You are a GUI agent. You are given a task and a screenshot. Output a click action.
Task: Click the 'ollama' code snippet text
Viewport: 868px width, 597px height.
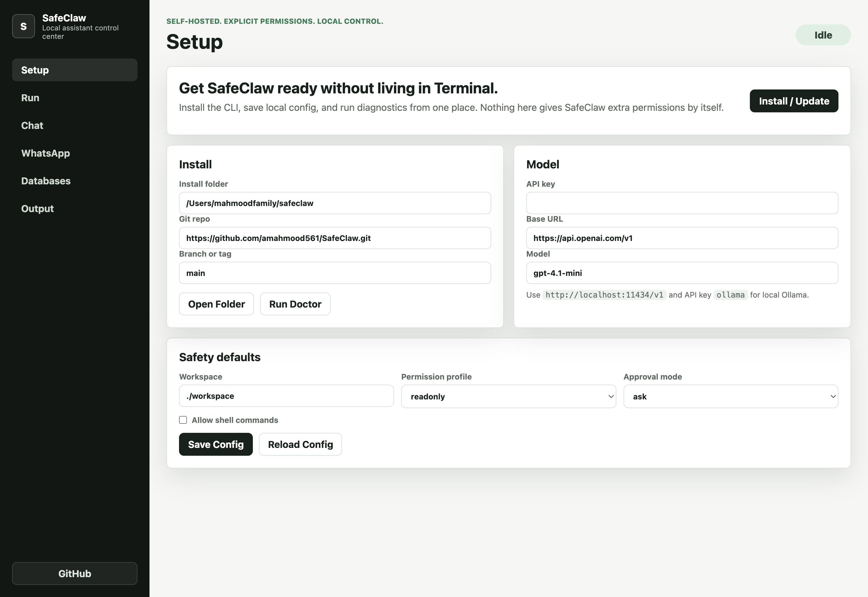coord(730,295)
